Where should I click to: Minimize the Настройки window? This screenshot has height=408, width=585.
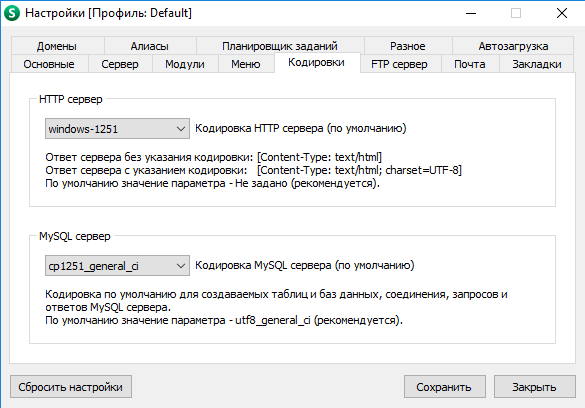[x=471, y=13]
